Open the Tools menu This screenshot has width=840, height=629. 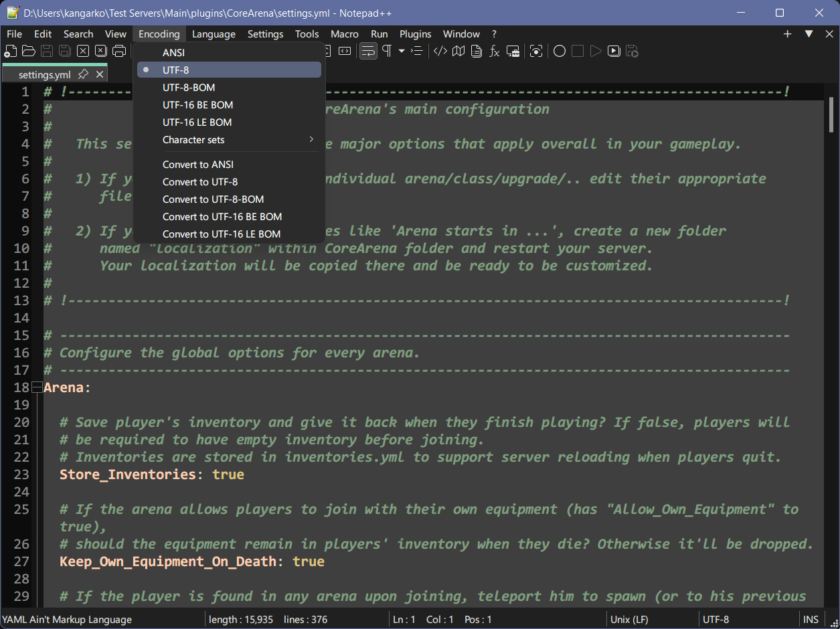[x=307, y=34]
